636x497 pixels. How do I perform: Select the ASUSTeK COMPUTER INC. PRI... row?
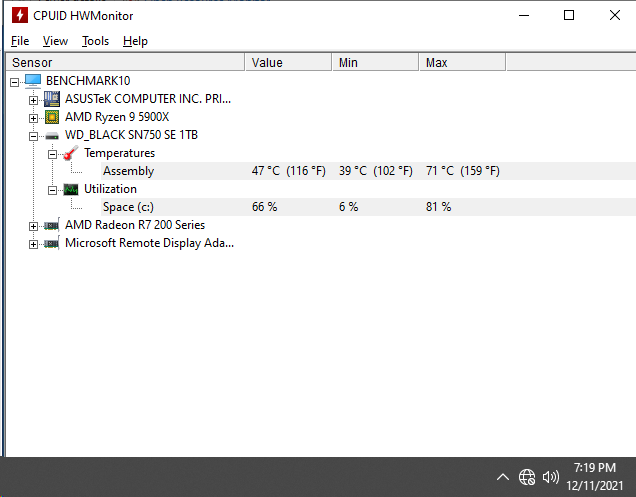[148, 99]
